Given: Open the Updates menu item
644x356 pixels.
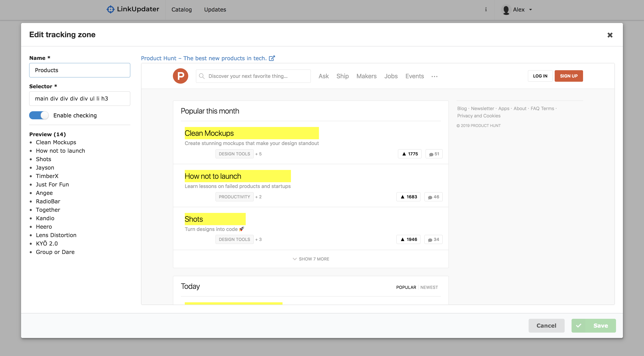Looking at the screenshot, I should (x=215, y=10).
